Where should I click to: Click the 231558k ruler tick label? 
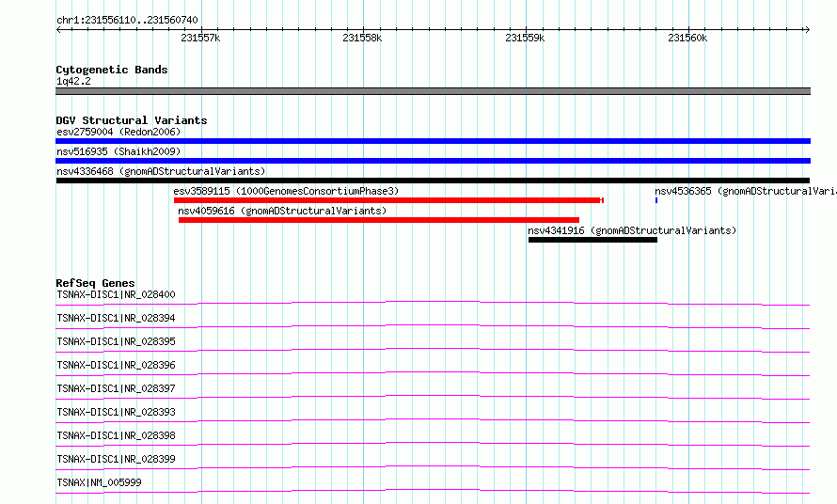pyautogui.click(x=362, y=38)
